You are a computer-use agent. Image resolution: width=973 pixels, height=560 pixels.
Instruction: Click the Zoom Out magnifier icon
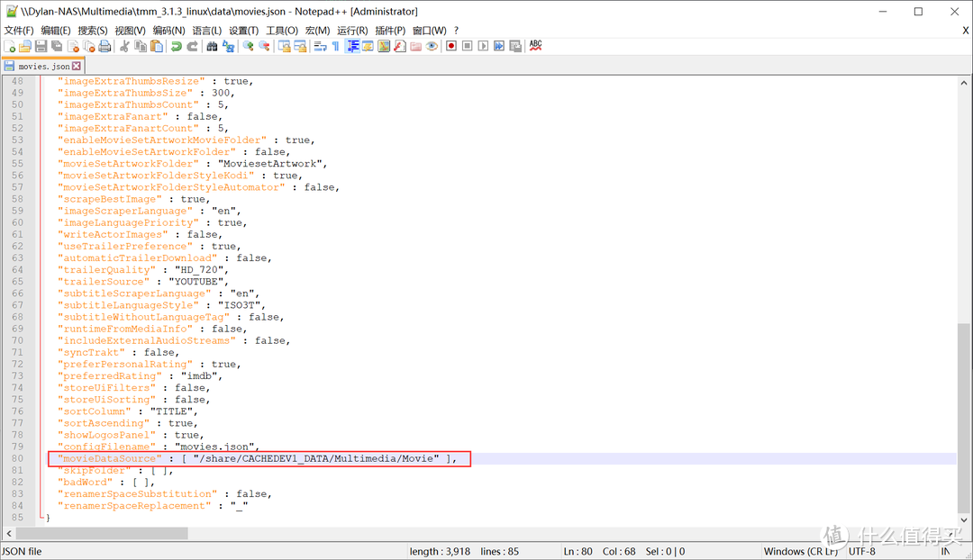tap(264, 47)
